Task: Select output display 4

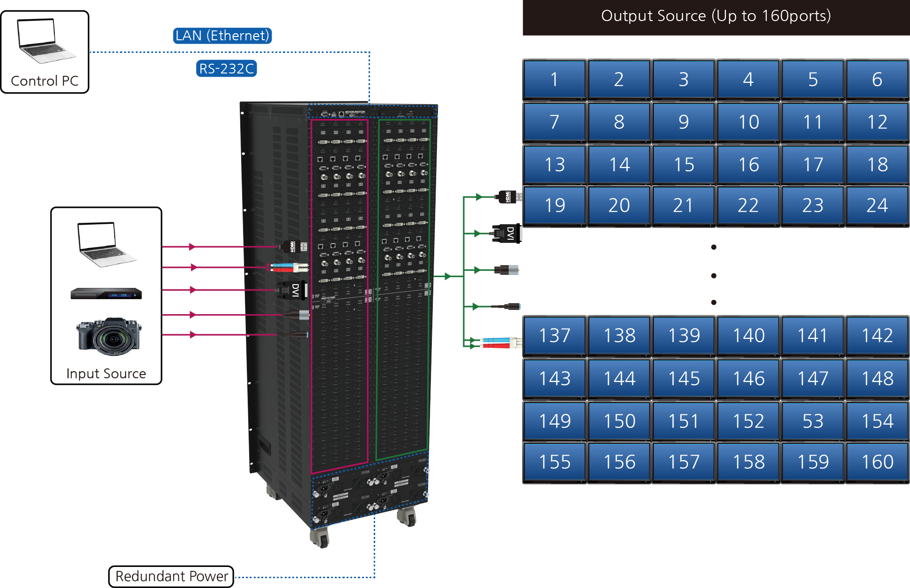Action: click(748, 80)
